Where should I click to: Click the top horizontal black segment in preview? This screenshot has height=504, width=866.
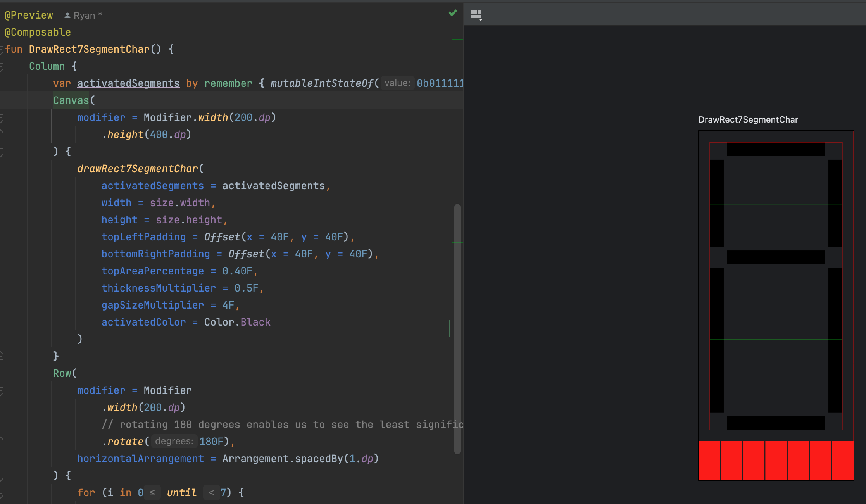tap(776, 149)
